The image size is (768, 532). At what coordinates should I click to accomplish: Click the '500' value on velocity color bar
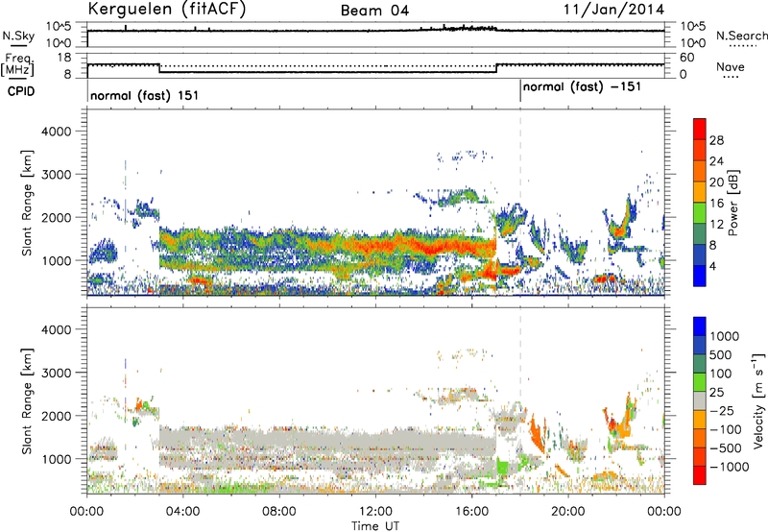pyautogui.click(x=721, y=355)
